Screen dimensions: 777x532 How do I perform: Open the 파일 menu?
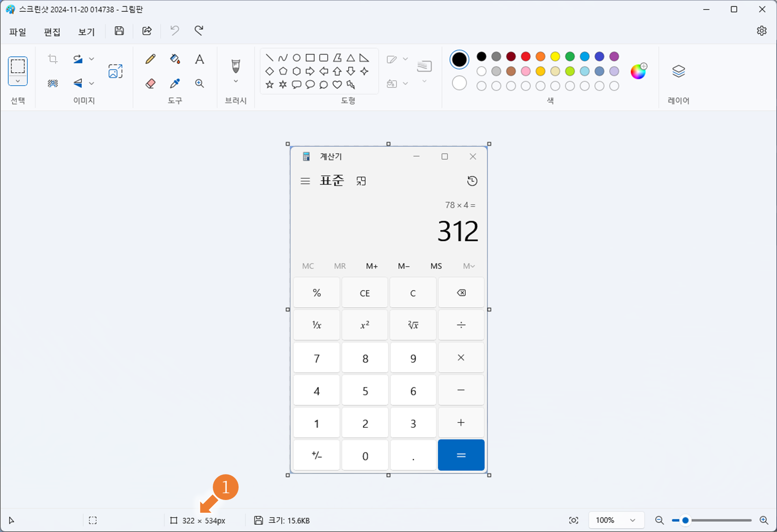18,32
